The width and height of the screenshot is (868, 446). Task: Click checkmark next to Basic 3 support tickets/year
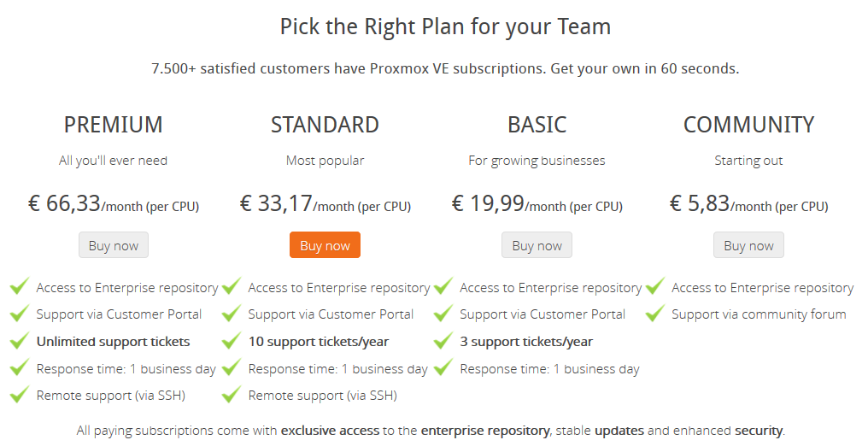point(443,340)
